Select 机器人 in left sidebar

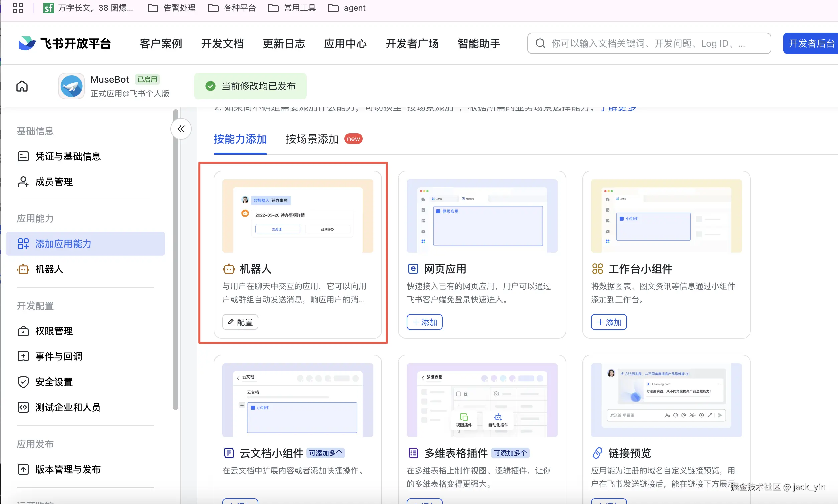(x=49, y=269)
